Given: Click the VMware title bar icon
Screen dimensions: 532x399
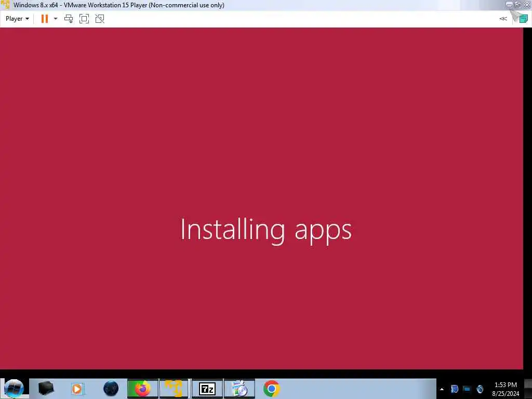Looking at the screenshot, I should 5,5.
